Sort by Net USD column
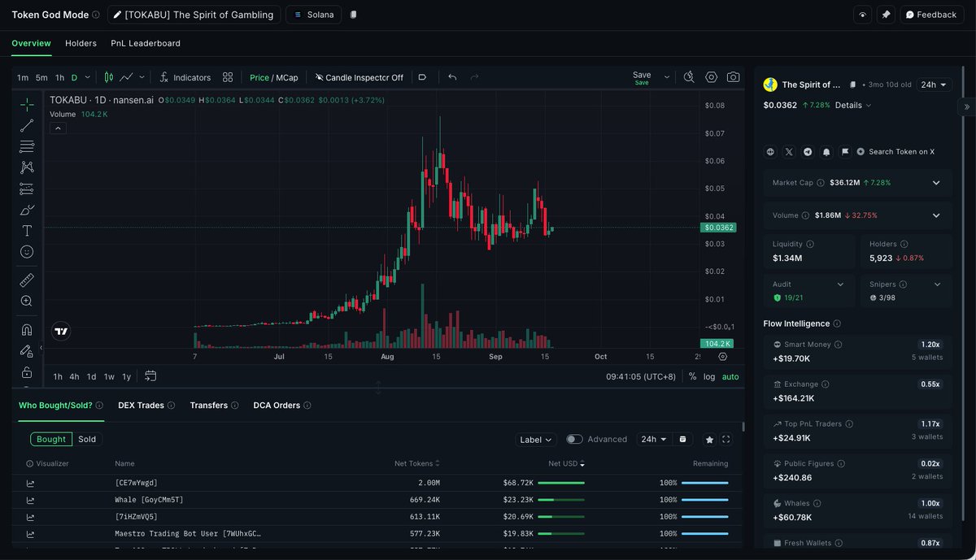Viewport: 976px width, 560px height. pyautogui.click(x=567, y=463)
